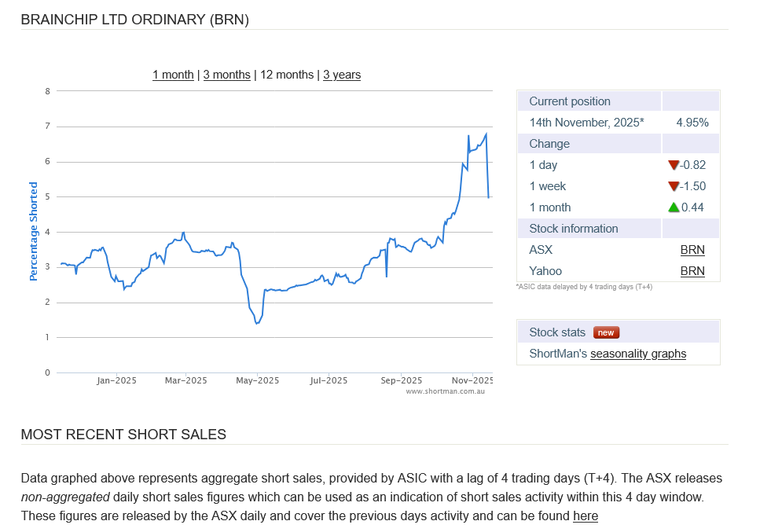The image size is (771, 532).
Task: Click the 4.95% current position value
Action: pyautogui.click(x=692, y=123)
